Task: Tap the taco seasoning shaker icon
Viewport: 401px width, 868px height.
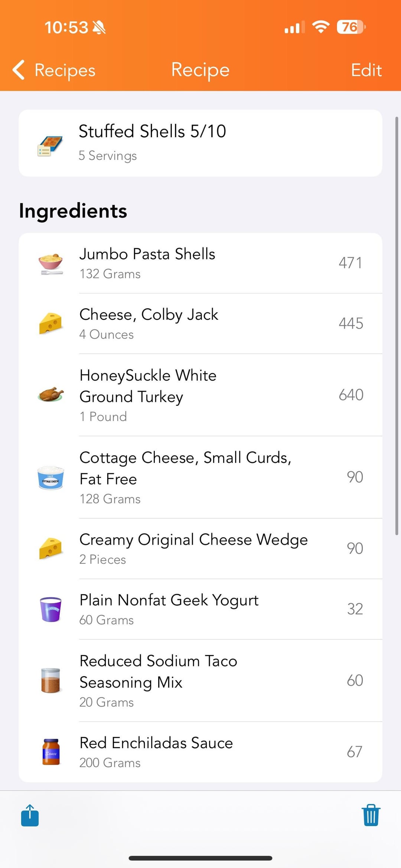Action: [50, 681]
